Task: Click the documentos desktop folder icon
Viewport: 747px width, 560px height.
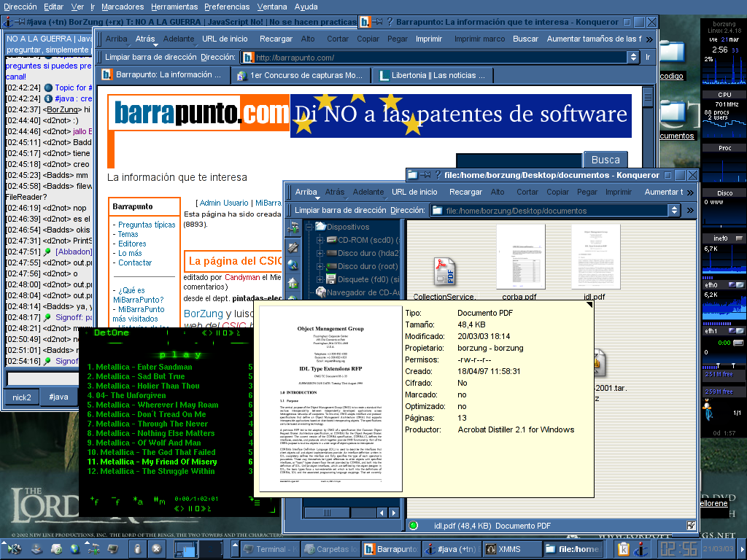Action: pos(672,112)
